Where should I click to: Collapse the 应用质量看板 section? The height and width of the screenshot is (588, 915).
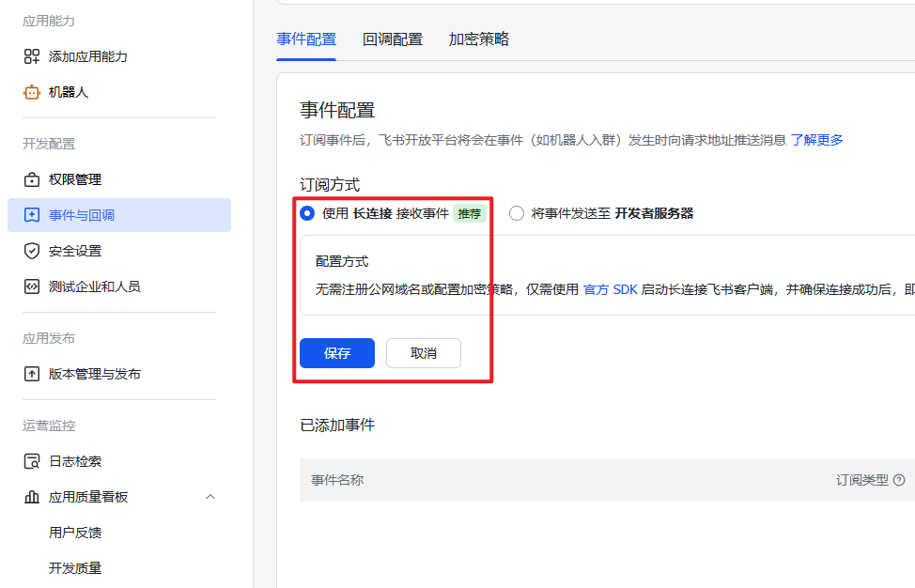coord(210,497)
